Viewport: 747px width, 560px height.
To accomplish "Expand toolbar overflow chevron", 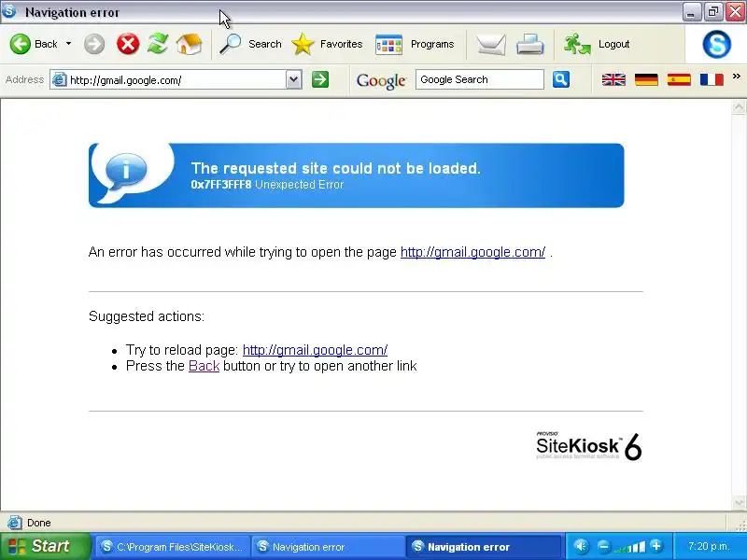I will 737,76.
